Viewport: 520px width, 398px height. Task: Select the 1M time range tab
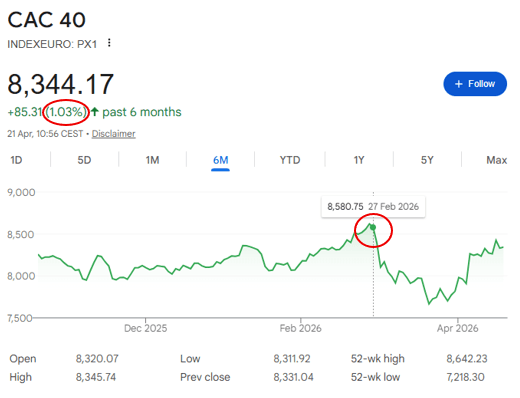(x=152, y=160)
